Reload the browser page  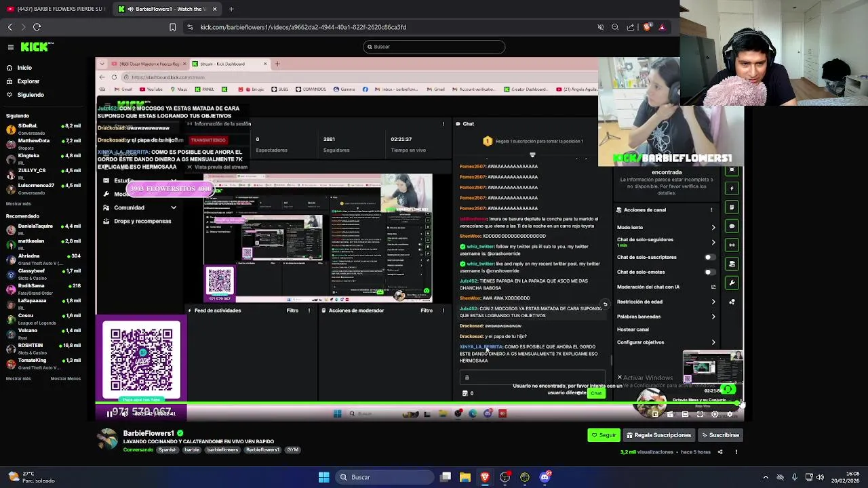tap(37, 27)
